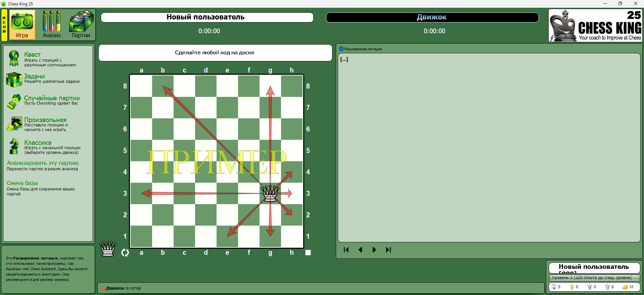Click the white queen on g3
Screen dimensions: 644x295
tap(270, 193)
